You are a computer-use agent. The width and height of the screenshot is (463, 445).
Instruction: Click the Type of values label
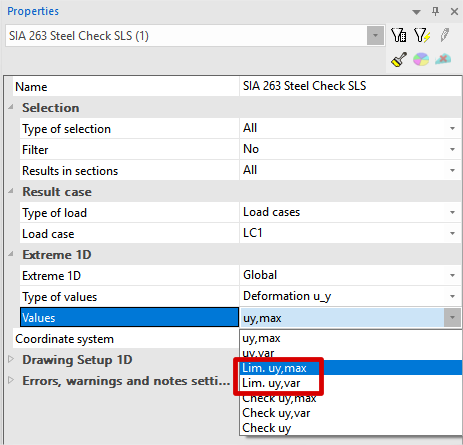(60, 297)
